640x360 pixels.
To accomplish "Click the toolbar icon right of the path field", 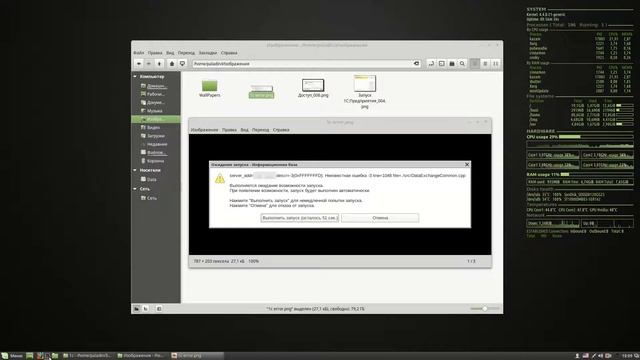I will click(x=431, y=64).
